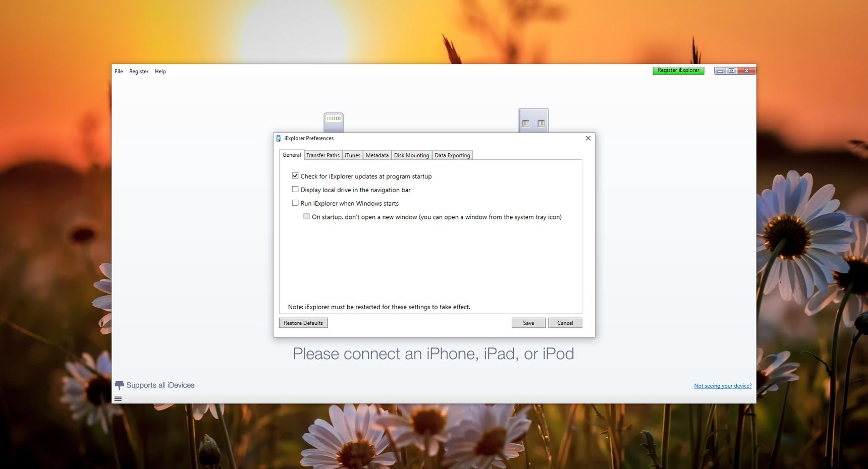
Task: Close the iExplorer main window
Action: 746,71
